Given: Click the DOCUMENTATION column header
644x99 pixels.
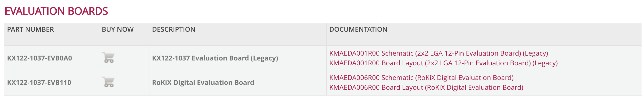Looking at the screenshot, I should point(358,30).
